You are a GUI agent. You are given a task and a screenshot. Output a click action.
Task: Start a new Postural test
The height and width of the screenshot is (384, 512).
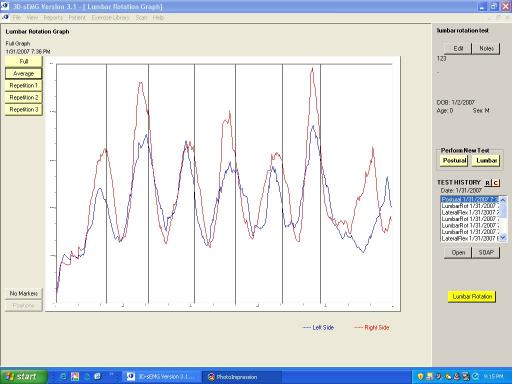[454, 160]
